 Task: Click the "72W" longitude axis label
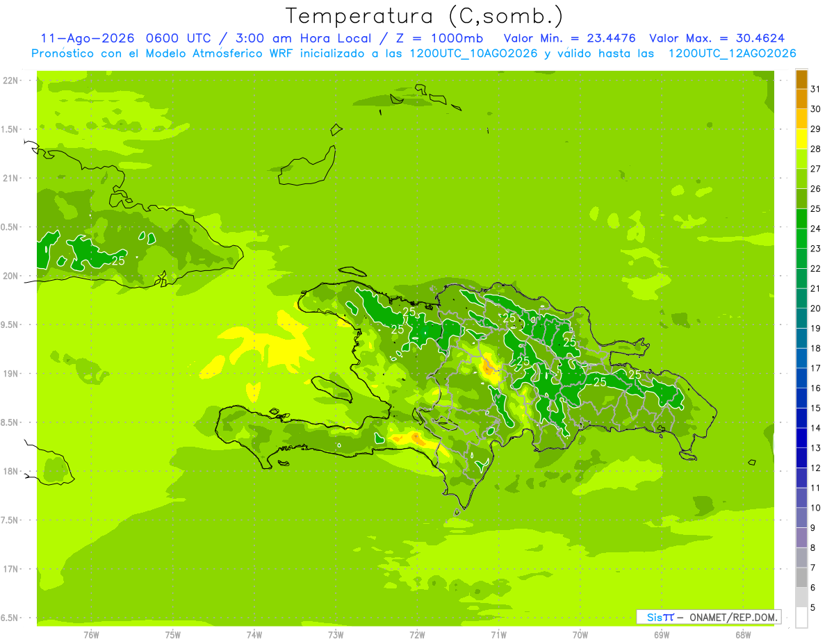(x=417, y=634)
